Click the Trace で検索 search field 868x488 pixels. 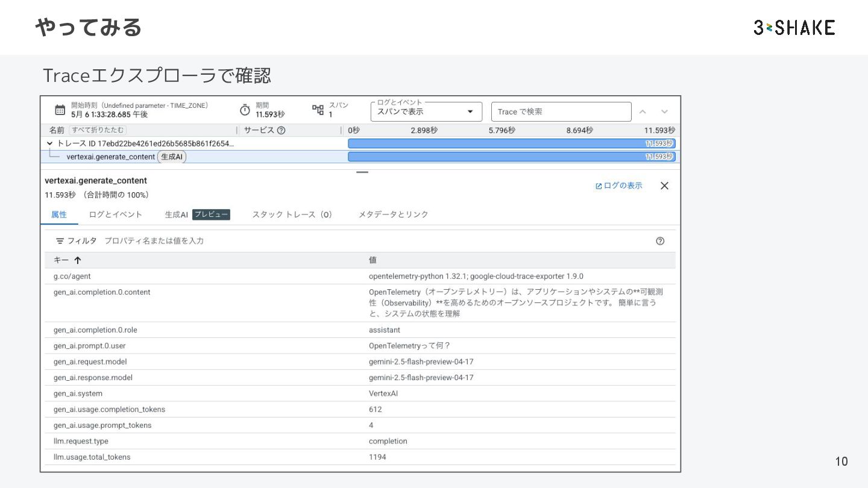tap(561, 111)
